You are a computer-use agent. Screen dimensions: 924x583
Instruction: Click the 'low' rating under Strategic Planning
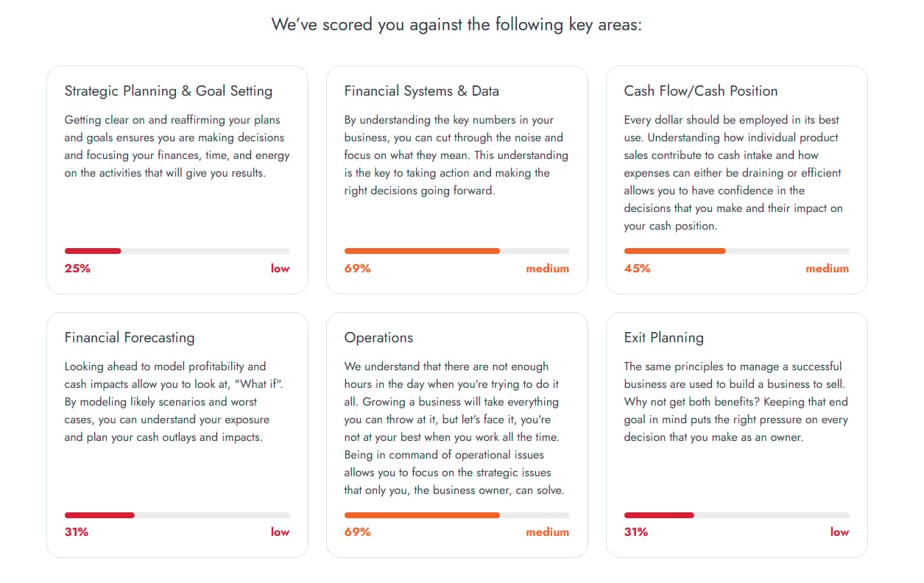coord(280,269)
